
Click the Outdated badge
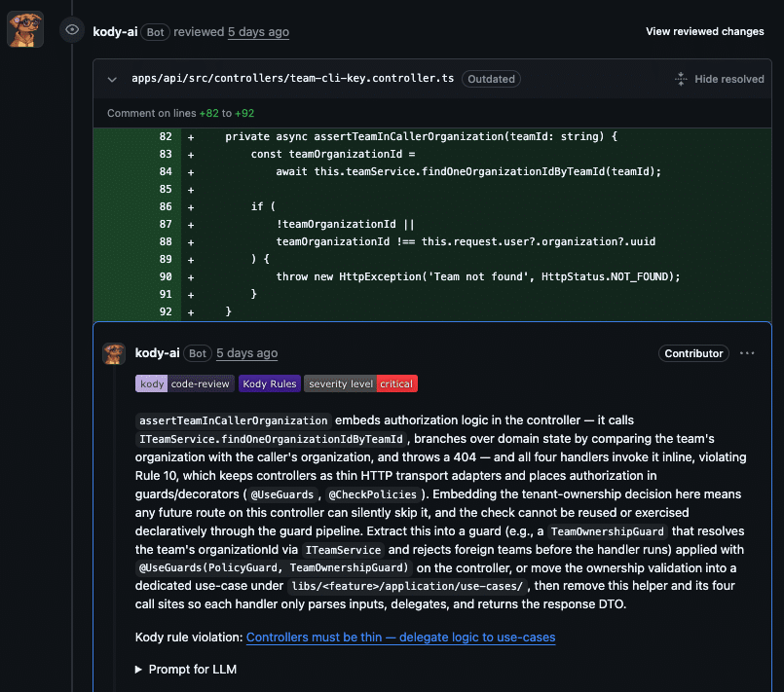(491, 79)
